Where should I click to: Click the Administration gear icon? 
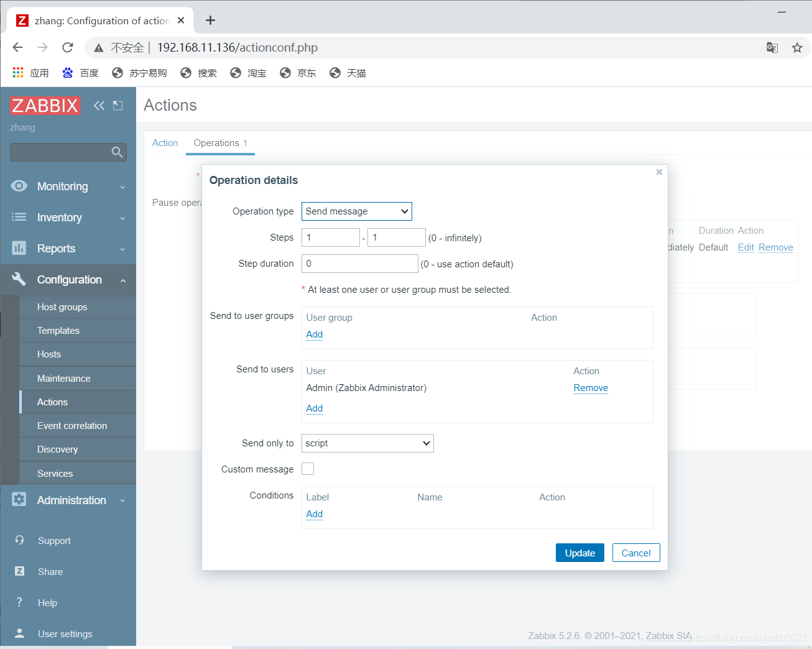point(19,499)
